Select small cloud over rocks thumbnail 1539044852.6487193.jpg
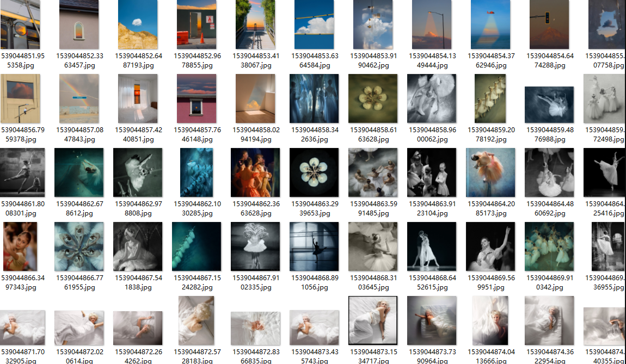Image resolution: width=626 pixels, height=364 pixels. (x=138, y=24)
